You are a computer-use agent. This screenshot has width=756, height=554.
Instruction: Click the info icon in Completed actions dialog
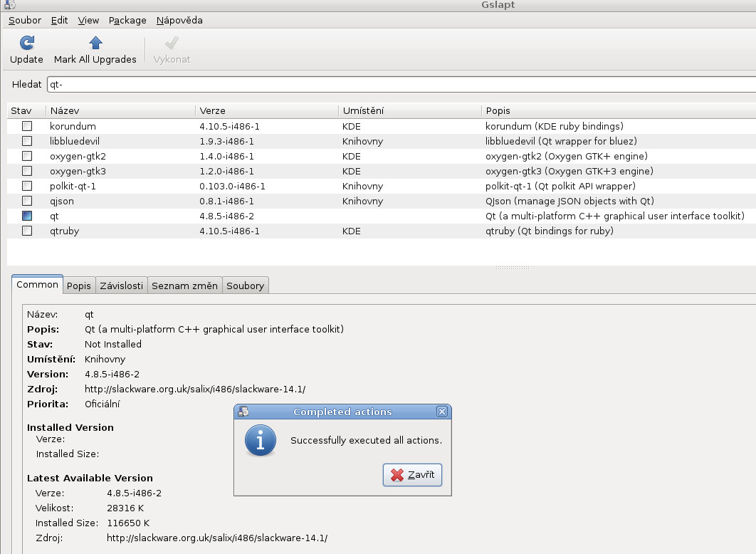(261, 441)
